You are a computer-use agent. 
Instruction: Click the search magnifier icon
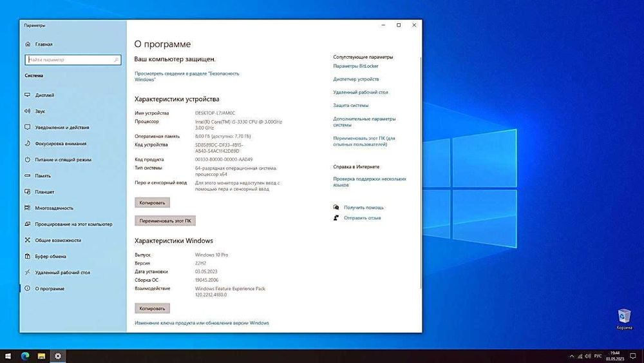point(116,59)
